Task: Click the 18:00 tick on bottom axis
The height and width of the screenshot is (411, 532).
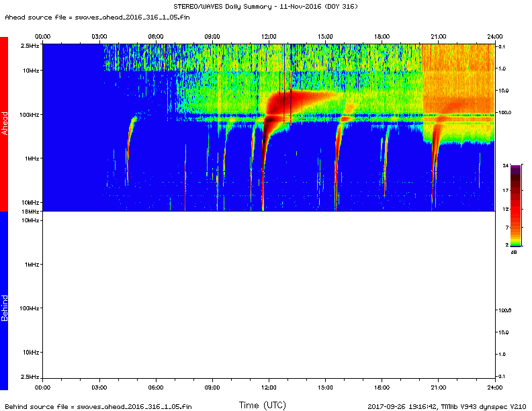Action: point(382,387)
